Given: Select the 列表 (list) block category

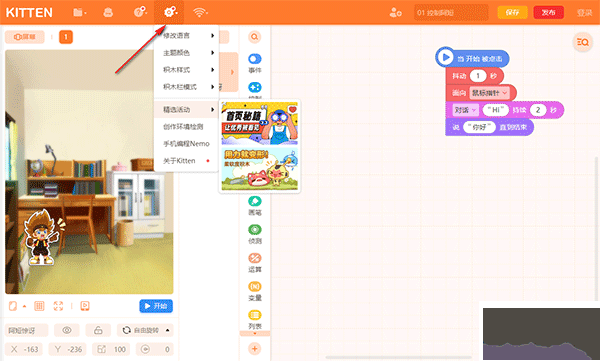Looking at the screenshot, I should [x=254, y=320].
